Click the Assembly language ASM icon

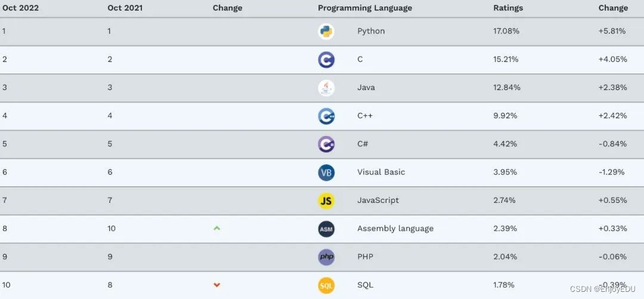326,229
